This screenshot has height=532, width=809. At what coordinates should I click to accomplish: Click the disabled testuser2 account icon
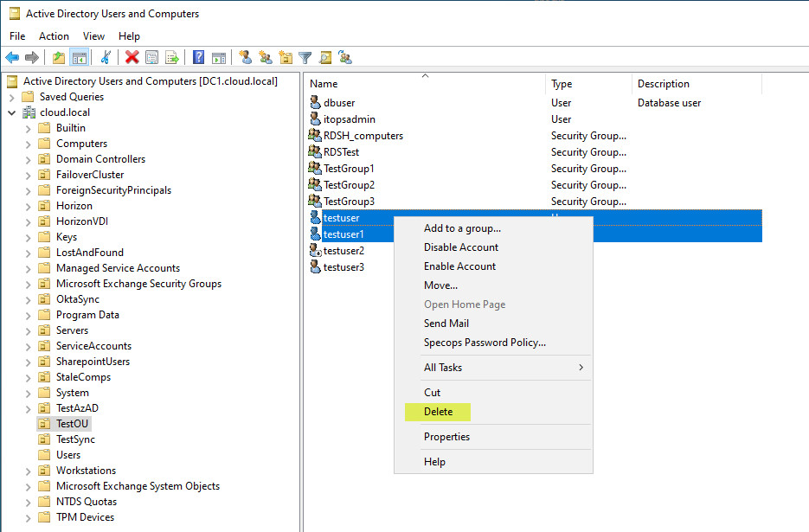(x=315, y=250)
